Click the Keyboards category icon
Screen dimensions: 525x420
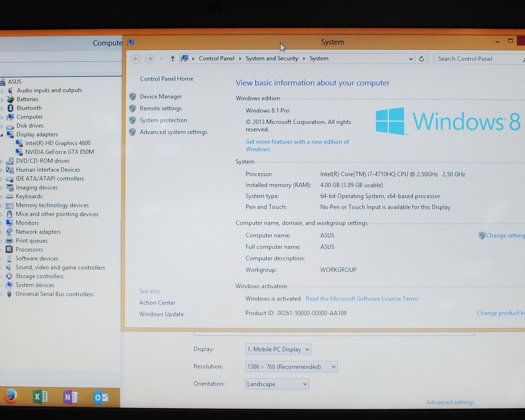coord(9,196)
